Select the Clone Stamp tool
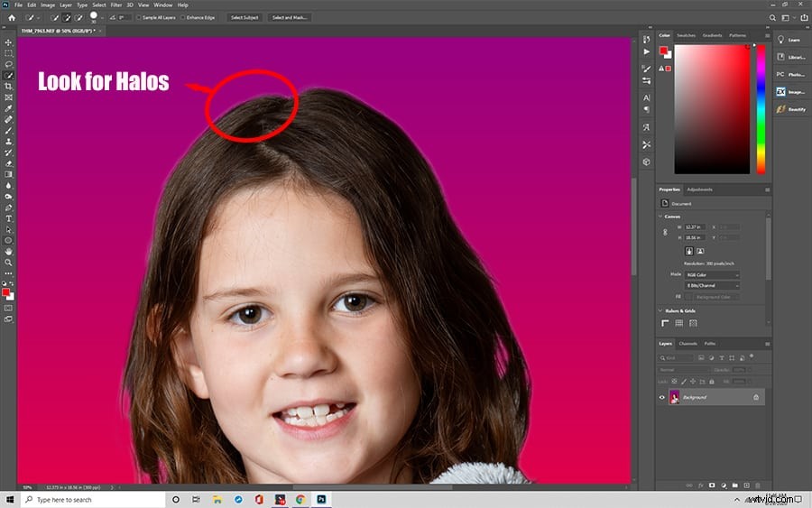The height and width of the screenshot is (508, 812). pos(8,142)
